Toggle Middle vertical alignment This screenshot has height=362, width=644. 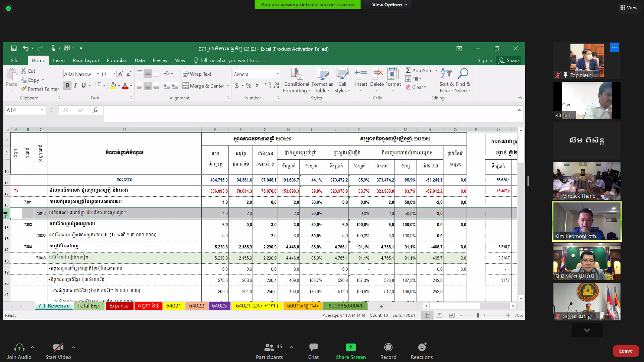click(148, 74)
